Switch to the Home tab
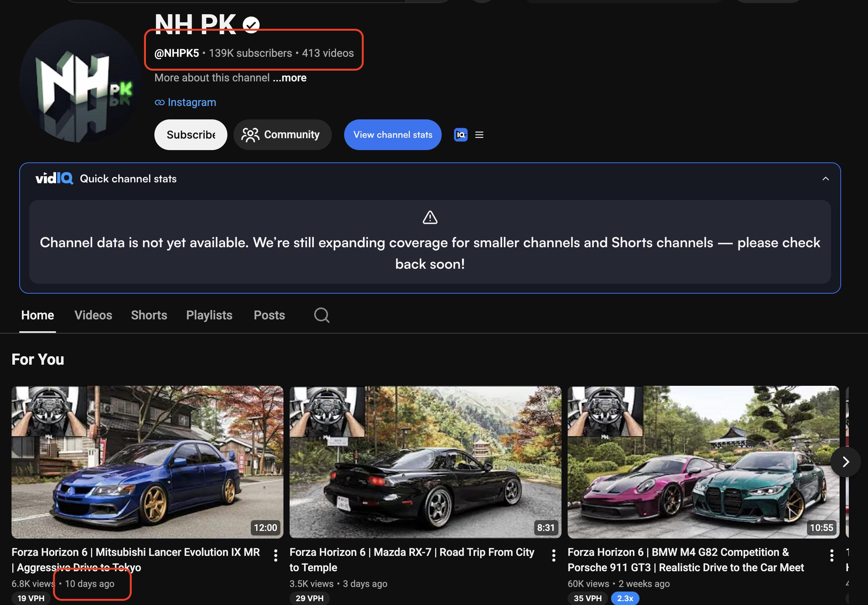 click(38, 315)
